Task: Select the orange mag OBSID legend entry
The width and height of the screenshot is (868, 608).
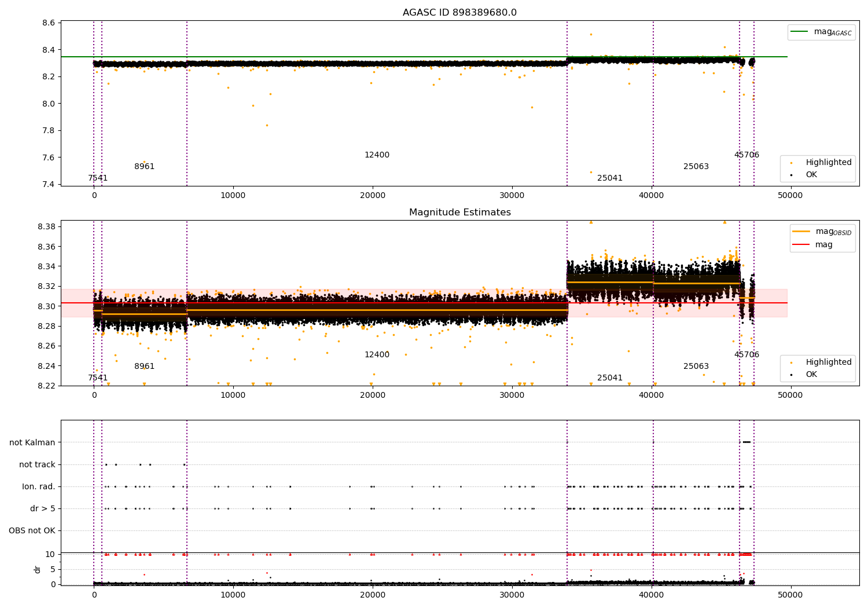Action: click(822, 232)
